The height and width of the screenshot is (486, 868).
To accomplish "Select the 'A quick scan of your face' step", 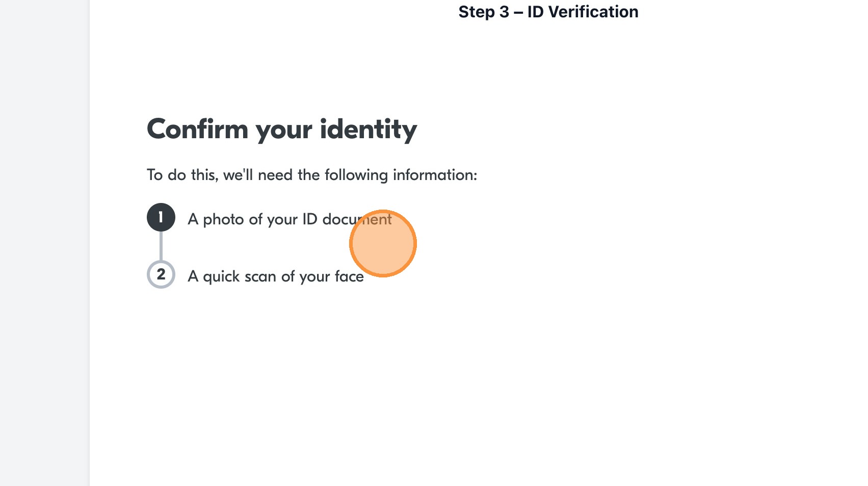I will point(275,276).
